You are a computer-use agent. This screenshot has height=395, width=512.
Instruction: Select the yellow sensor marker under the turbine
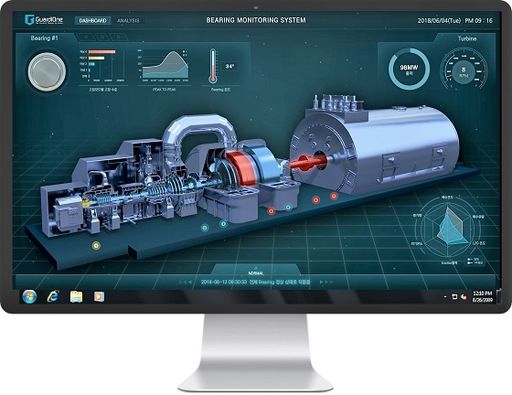click(x=96, y=246)
